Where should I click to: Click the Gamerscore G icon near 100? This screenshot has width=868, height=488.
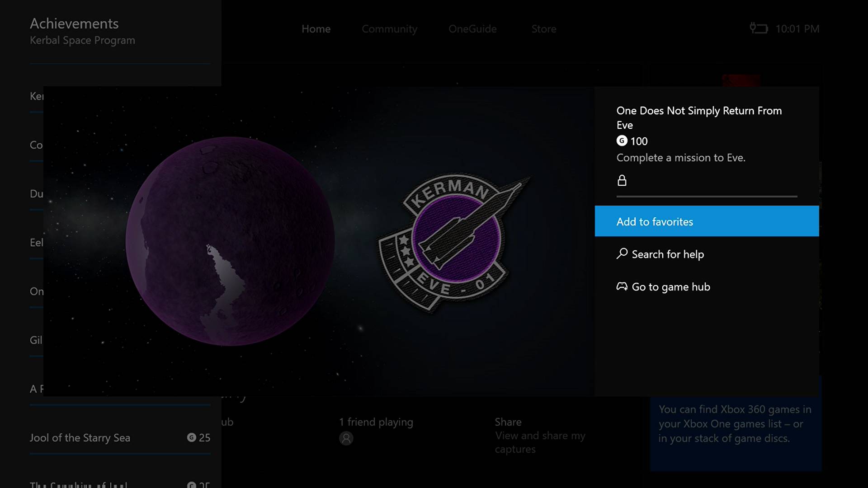pyautogui.click(x=622, y=141)
